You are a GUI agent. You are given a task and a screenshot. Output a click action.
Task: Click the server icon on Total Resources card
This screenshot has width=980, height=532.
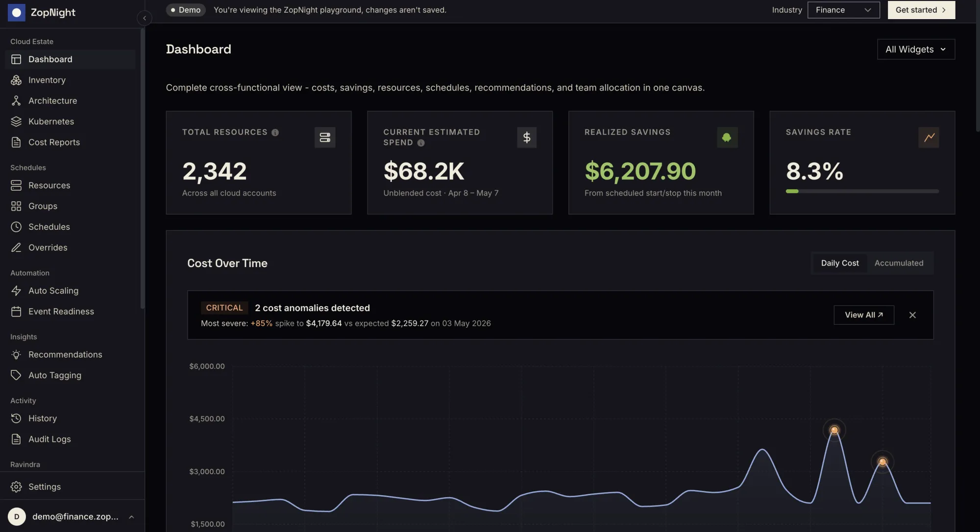[x=325, y=137]
